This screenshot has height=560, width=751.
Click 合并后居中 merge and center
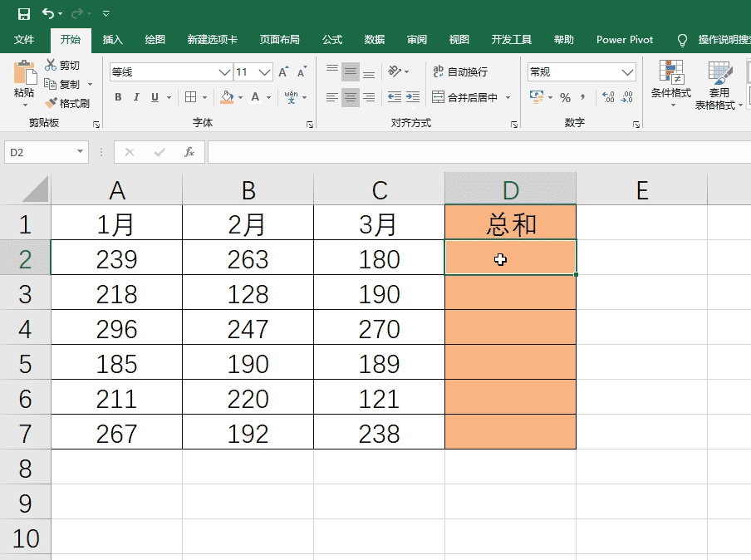point(464,97)
